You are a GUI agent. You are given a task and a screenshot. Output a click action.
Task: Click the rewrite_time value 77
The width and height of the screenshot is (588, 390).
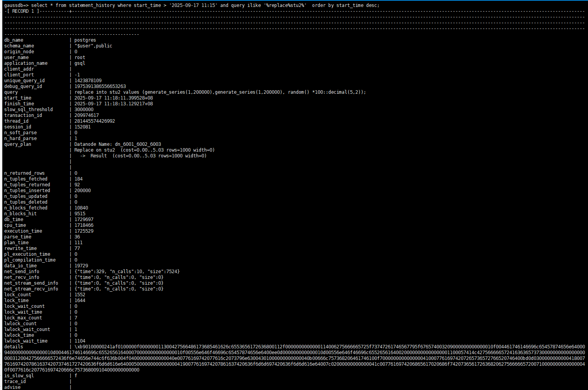point(77,248)
